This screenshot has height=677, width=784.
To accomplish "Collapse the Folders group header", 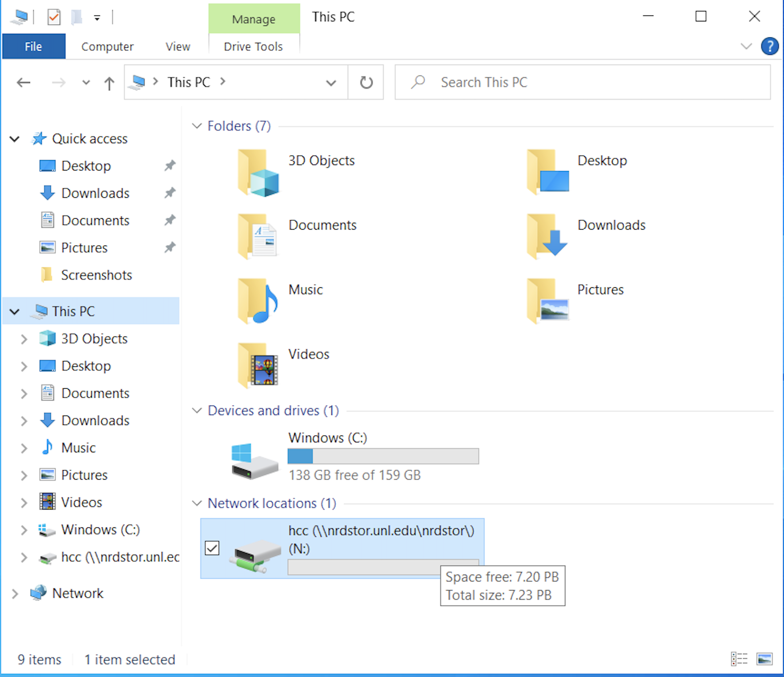I will (x=197, y=126).
